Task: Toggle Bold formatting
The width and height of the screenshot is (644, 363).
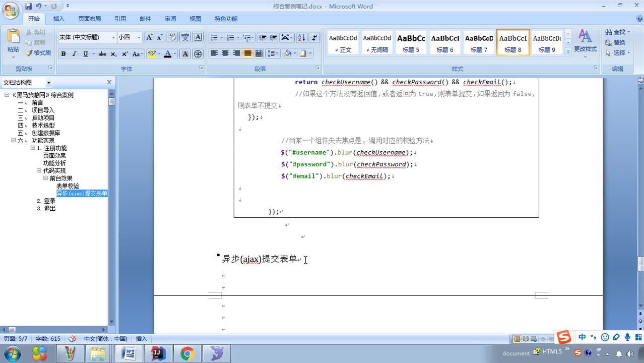Action: click(x=63, y=54)
